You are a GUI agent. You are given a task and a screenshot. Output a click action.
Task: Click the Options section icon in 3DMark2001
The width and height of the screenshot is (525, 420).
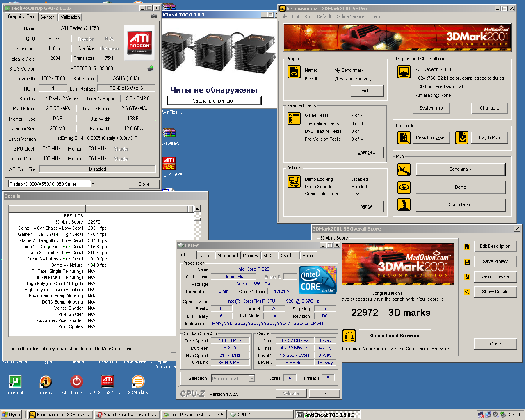pyautogui.click(x=294, y=181)
